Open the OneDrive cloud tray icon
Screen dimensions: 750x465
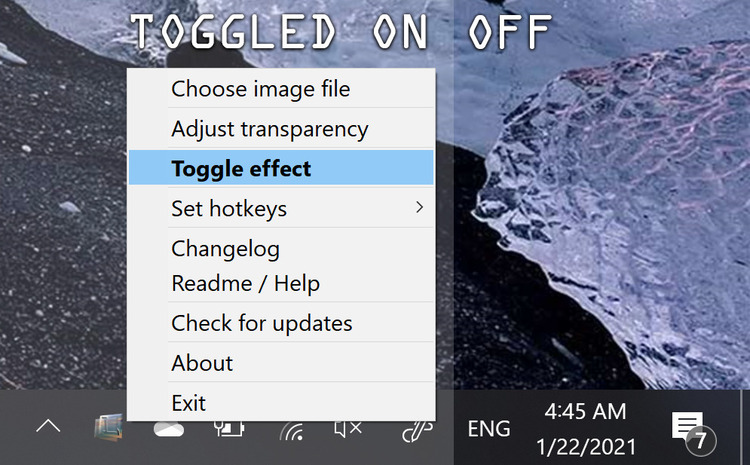tap(168, 429)
